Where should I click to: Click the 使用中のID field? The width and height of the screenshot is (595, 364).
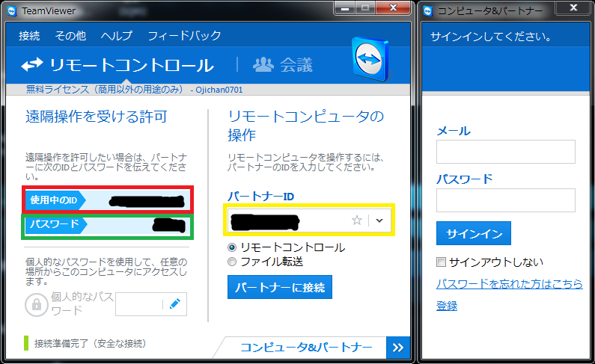click(107, 200)
